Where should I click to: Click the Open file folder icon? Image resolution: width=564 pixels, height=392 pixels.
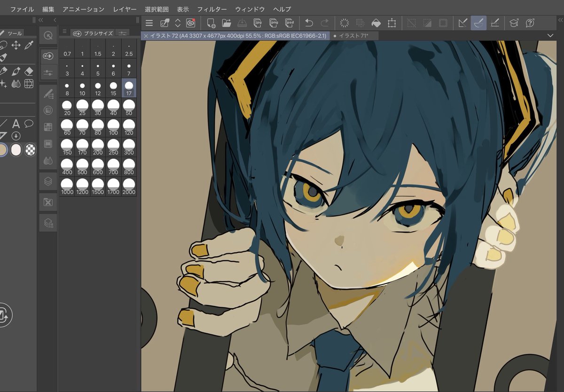[227, 23]
